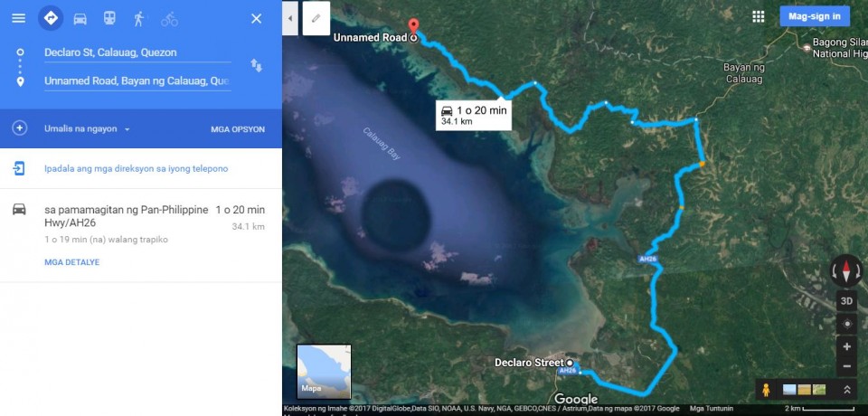The image size is (868, 416).
Task: Choose best travel mode directions icon
Action: click(x=51, y=18)
